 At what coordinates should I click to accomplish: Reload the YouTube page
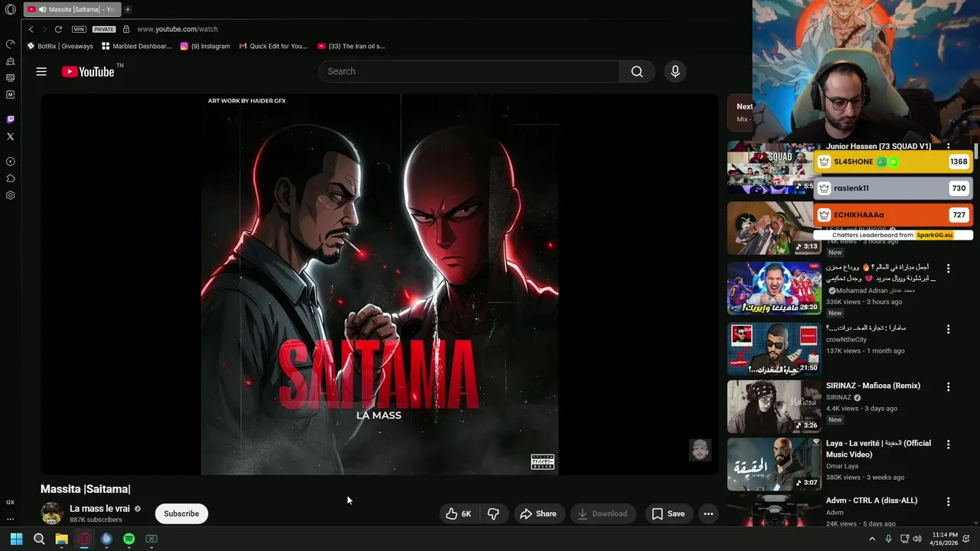tap(58, 29)
